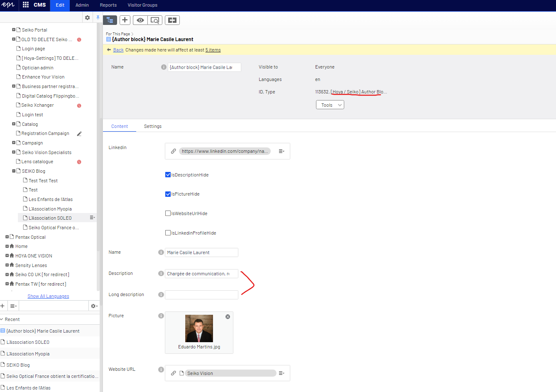Enable the IsWebsiteUrlHide checkbox

168,213
